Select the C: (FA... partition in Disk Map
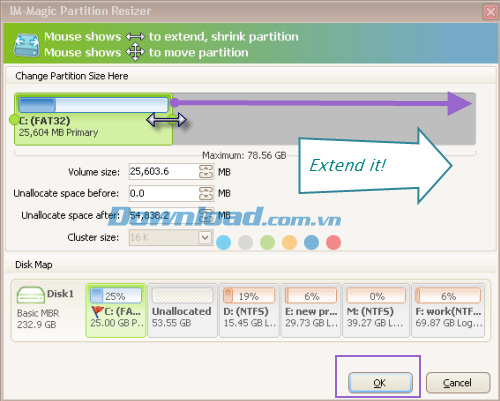Viewport: 500px width, 401px height. (x=116, y=311)
